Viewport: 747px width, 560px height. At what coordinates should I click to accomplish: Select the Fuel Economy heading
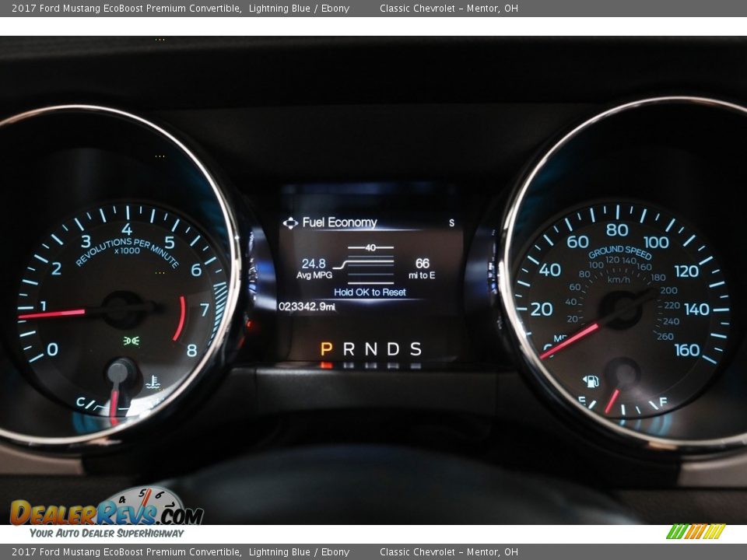tap(339, 222)
